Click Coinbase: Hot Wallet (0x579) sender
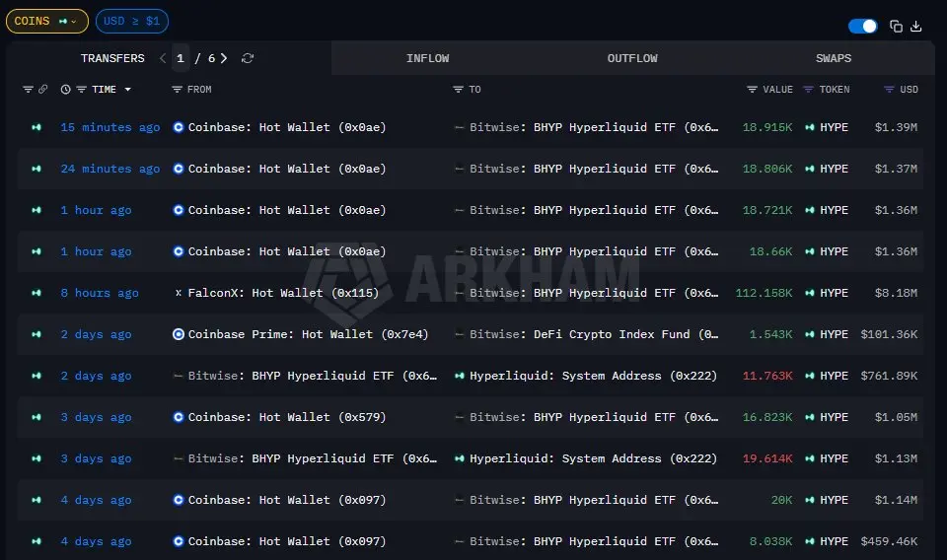This screenshot has width=947, height=560. point(287,417)
